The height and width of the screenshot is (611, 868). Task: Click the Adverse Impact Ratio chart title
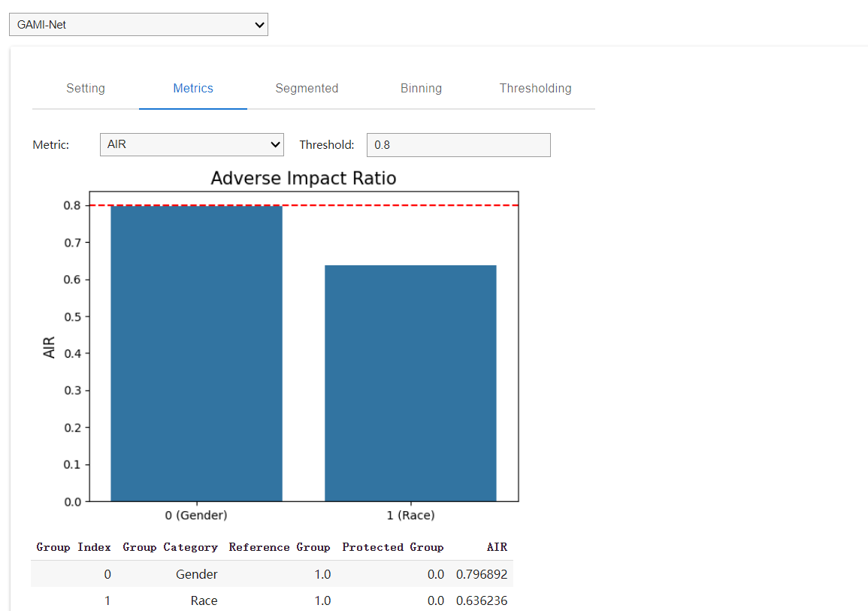click(303, 178)
